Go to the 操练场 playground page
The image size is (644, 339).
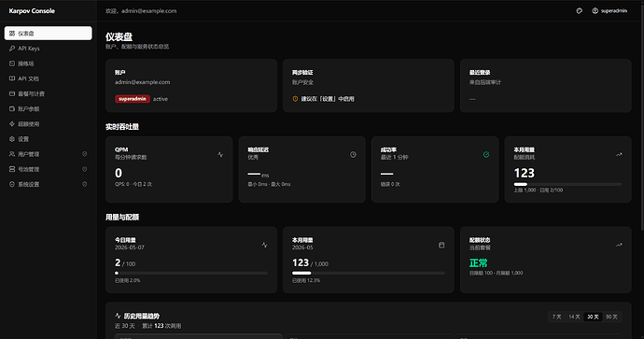(x=48, y=64)
